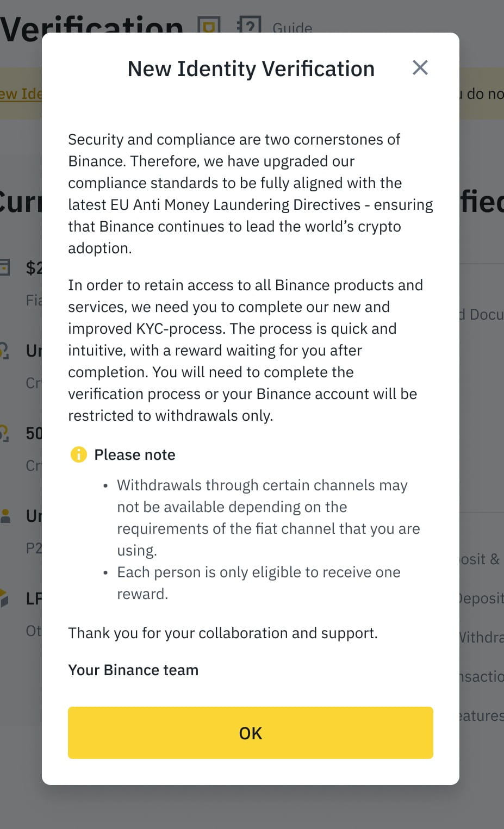504x829 pixels.
Task: Click the cut-off "eatures" text at right edge
Action: pyautogui.click(x=482, y=715)
